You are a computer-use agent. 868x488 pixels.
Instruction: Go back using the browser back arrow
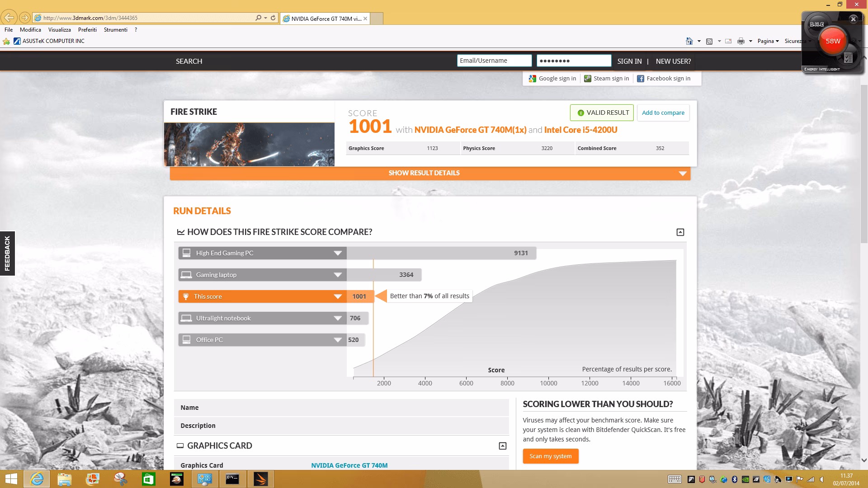(x=9, y=18)
